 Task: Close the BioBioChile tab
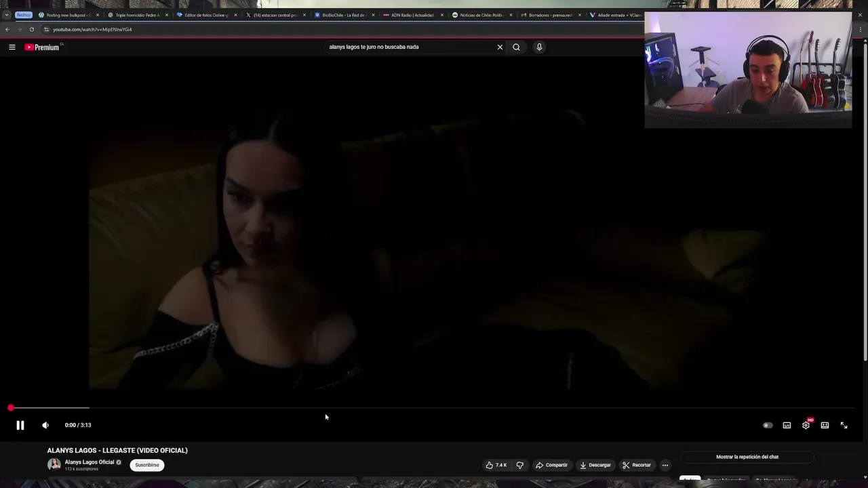tap(373, 15)
